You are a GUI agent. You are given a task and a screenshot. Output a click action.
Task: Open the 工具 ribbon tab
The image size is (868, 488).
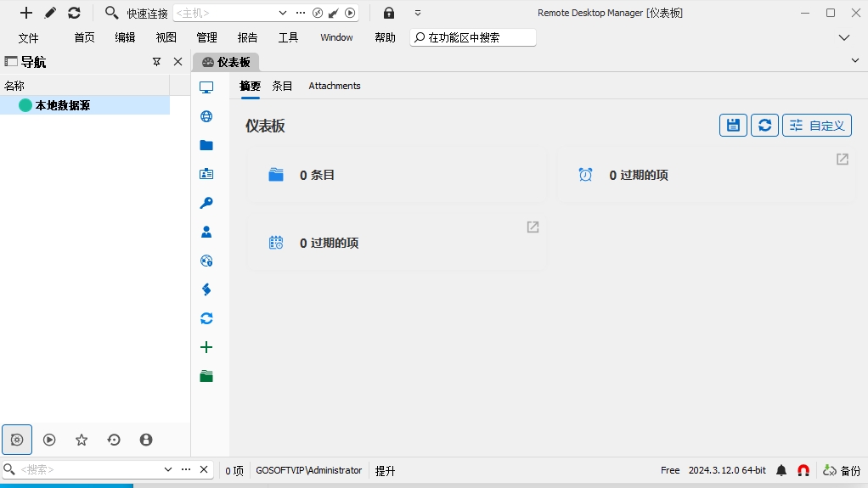pos(289,37)
